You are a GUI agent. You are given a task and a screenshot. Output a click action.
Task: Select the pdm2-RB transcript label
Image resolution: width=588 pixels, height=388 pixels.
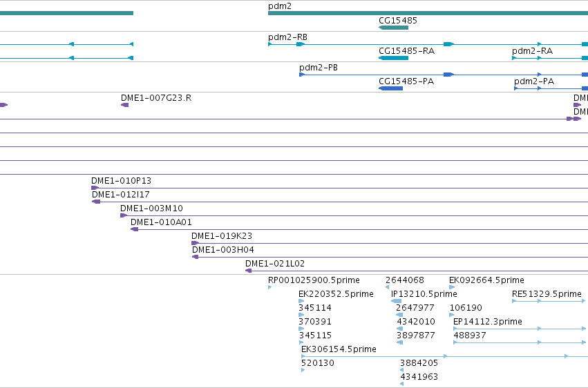coord(287,37)
